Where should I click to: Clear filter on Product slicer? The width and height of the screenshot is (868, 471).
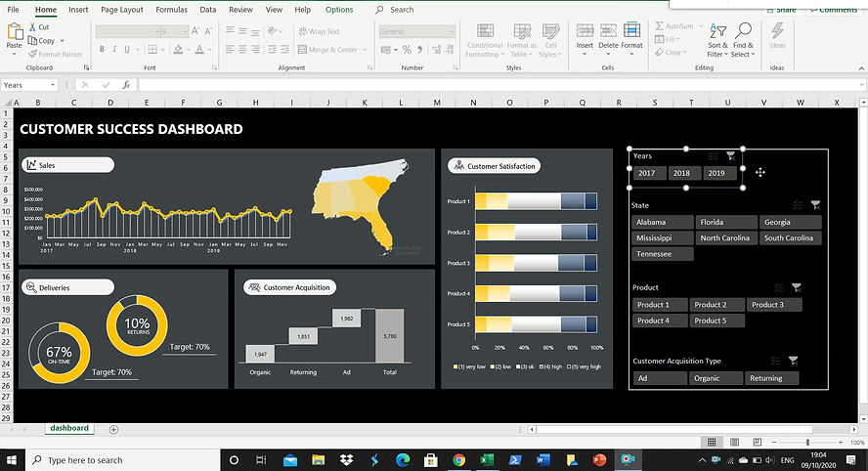[x=797, y=287]
